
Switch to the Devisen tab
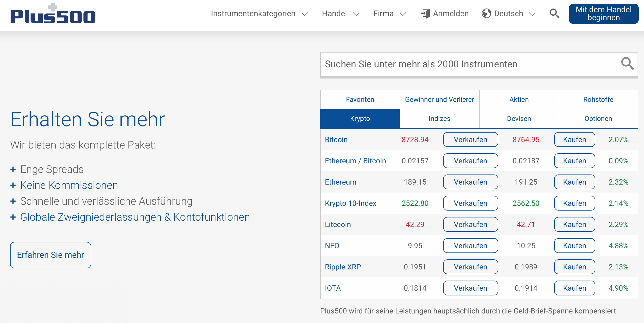(x=519, y=119)
